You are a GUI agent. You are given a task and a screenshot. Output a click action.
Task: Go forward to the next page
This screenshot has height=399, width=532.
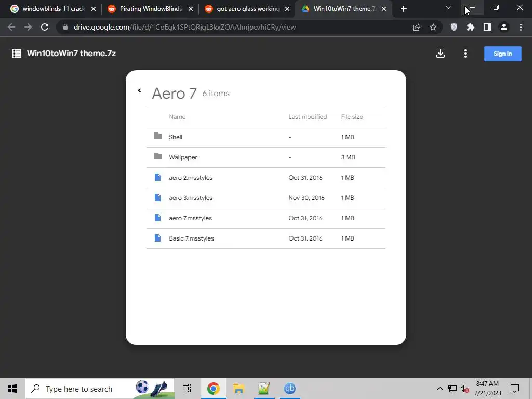click(28, 27)
